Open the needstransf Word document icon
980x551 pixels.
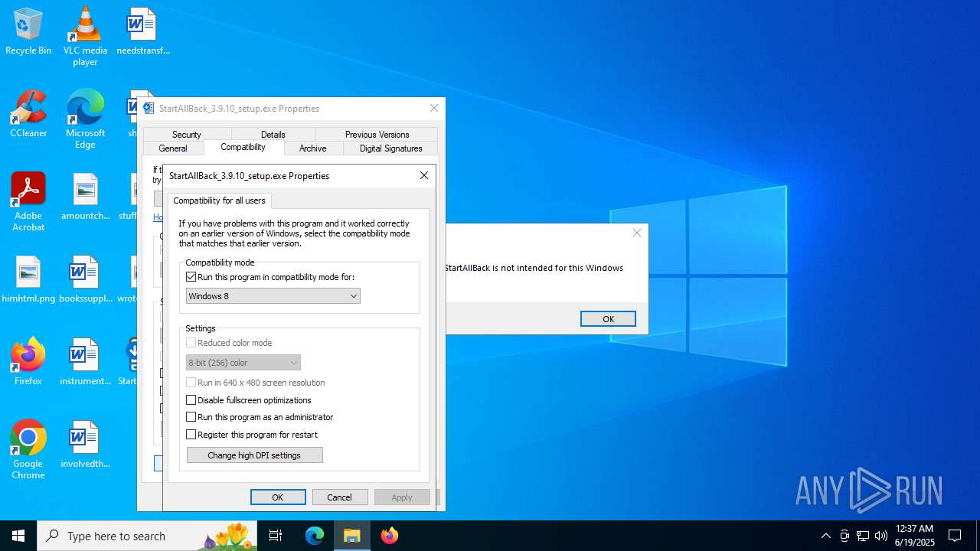pos(142,32)
